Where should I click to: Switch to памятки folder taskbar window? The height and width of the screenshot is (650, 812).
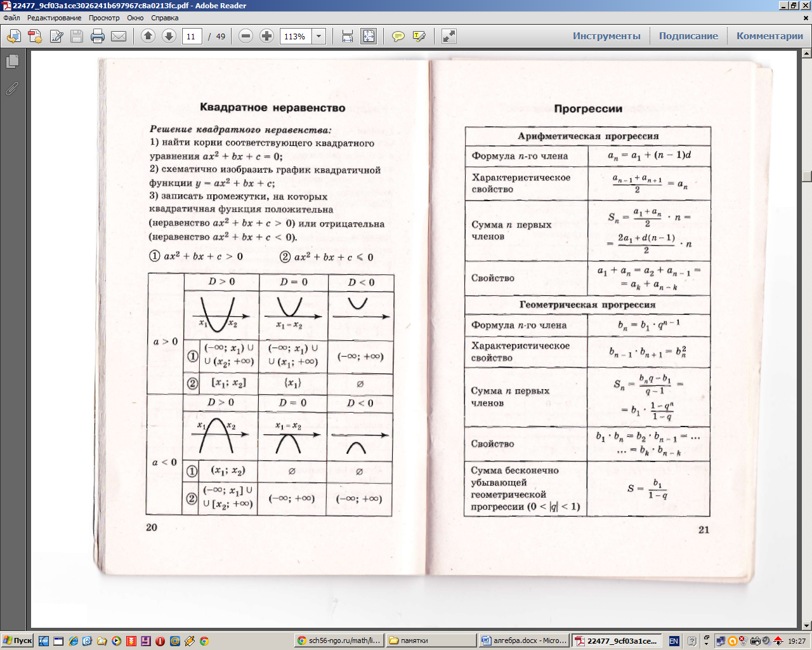431,641
